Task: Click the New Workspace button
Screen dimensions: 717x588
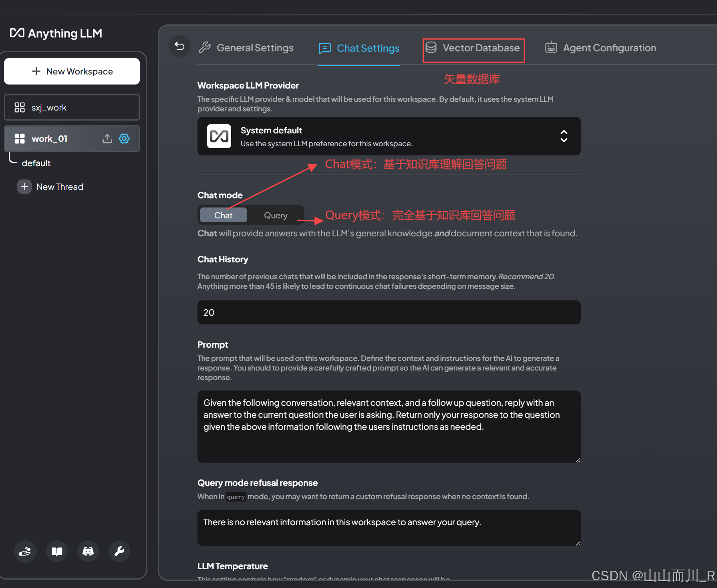Action: (x=72, y=71)
